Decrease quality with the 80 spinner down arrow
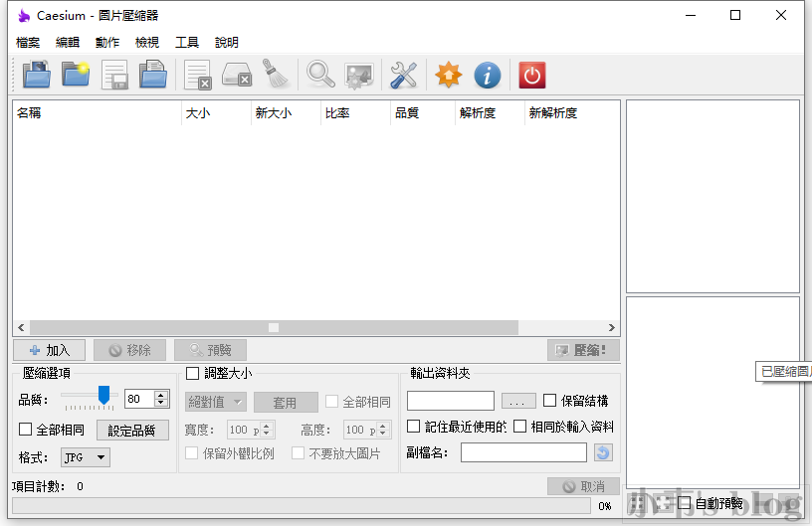The height and width of the screenshot is (526, 812). (161, 403)
